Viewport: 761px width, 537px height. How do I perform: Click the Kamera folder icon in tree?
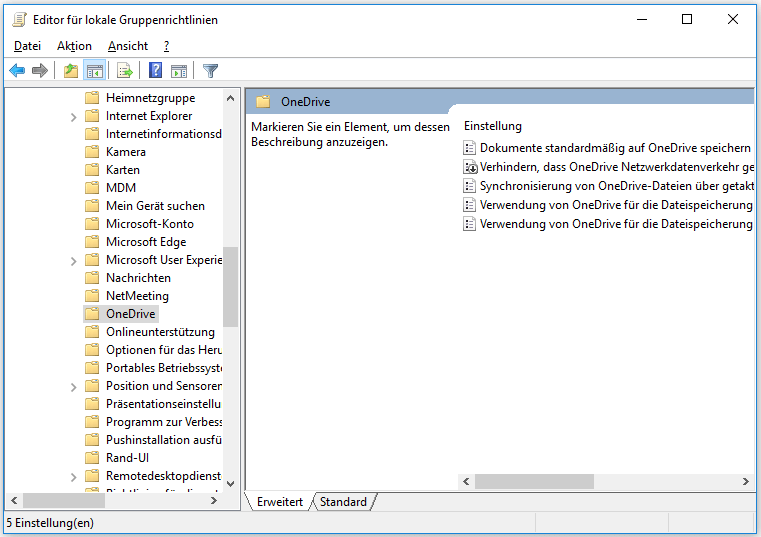[92, 152]
